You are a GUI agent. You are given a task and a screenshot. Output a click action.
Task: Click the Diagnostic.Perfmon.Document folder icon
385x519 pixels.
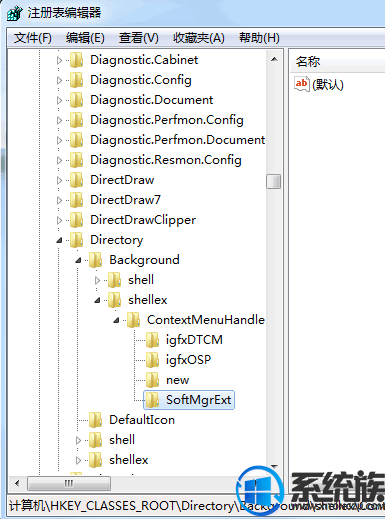(x=76, y=140)
